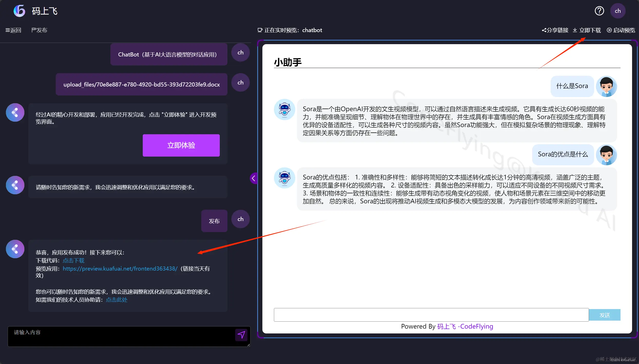The width and height of the screenshot is (639, 364).
Task: Click assistant icon beside 请随时告知 message
Action: [x=15, y=185]
